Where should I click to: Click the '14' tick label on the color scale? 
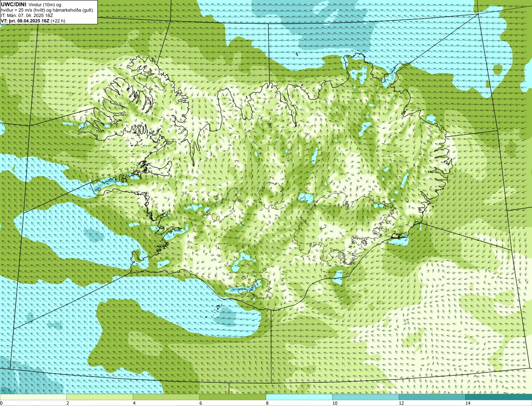click(468, 403)
